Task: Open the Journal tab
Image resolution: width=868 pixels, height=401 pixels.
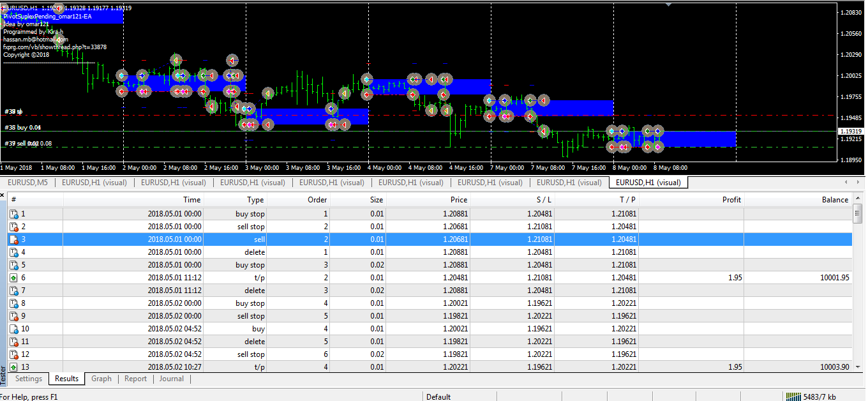Action: point(171,379)
